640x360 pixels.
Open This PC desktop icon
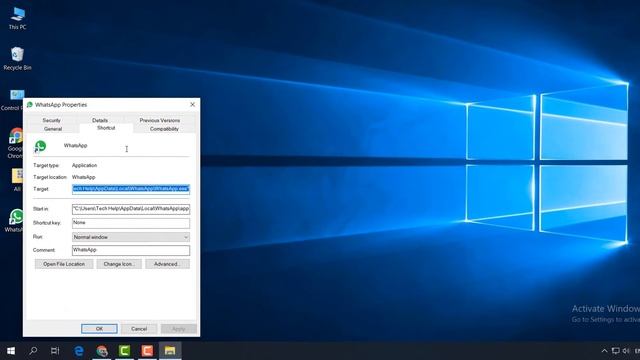[17, 18]
